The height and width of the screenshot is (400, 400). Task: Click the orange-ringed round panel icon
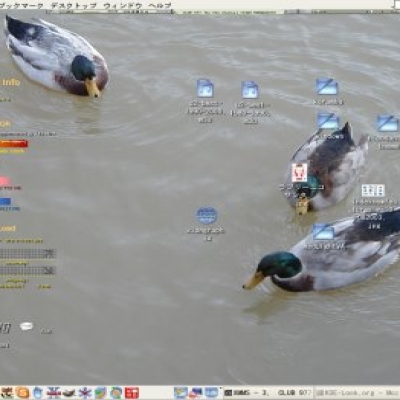coord(116,393)
